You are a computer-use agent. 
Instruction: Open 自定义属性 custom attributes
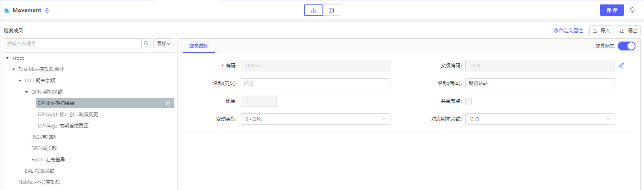(568, 31)
